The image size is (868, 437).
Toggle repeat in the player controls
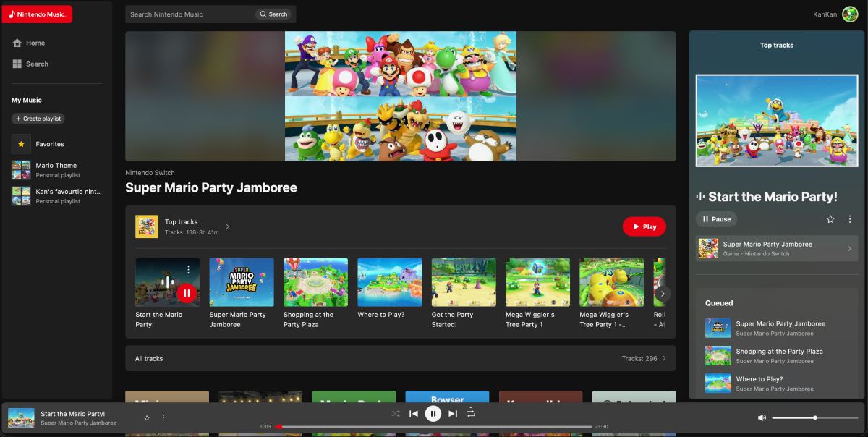click(x=471, y=413)
